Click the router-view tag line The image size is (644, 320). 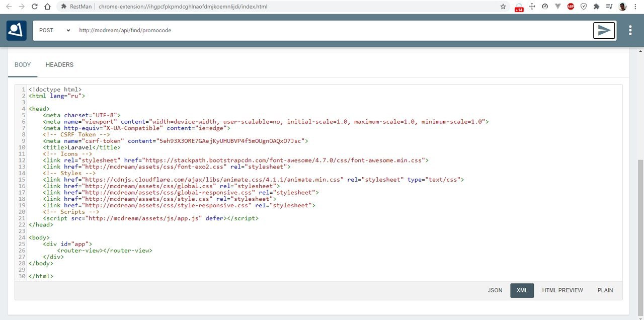(105, 250)
